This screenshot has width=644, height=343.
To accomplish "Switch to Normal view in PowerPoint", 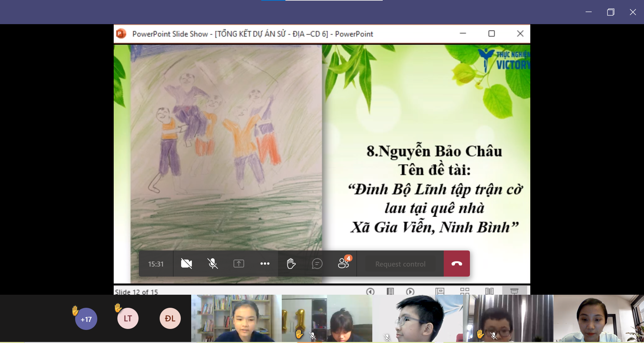I will [x=440, y=291].
